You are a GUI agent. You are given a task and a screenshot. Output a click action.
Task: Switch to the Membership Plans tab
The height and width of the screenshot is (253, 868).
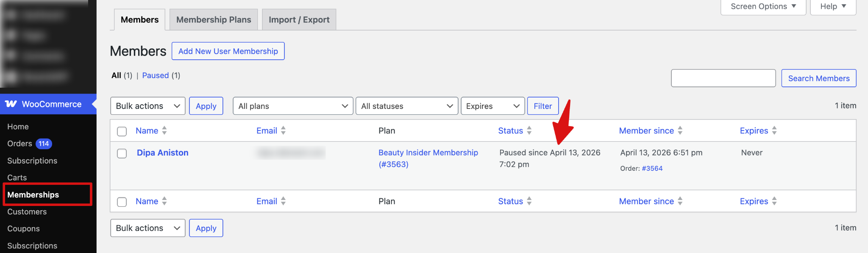[x=213, y=19]
